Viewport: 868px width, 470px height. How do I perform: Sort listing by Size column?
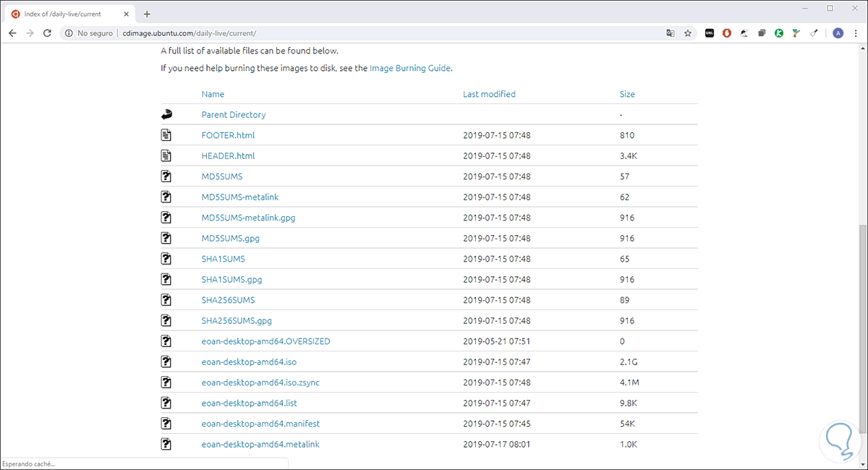627,94
